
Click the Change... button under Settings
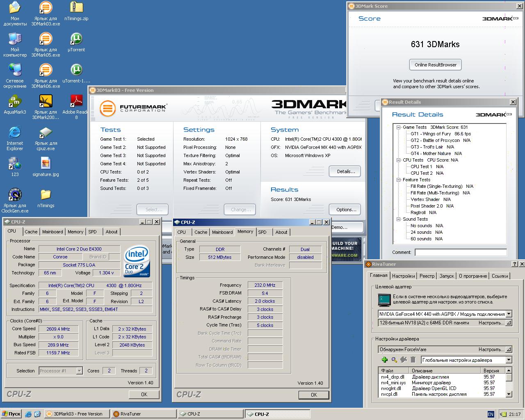241,210
